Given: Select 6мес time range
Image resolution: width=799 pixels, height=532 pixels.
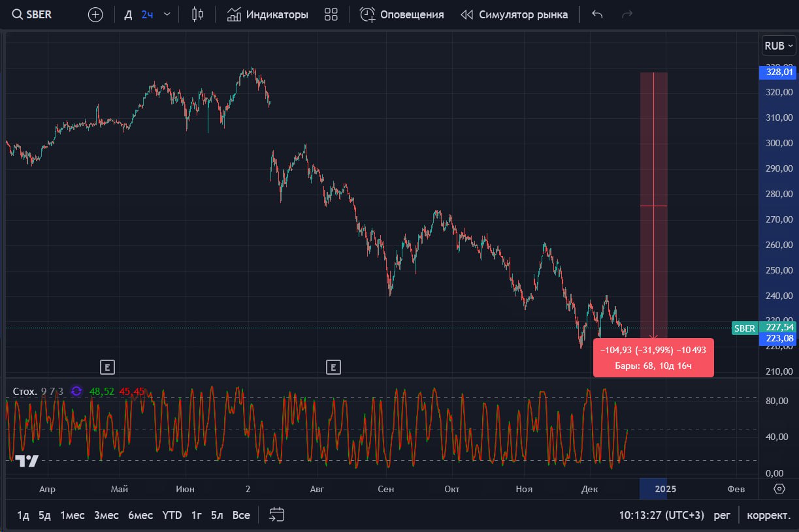Looking at the screenshot, I should 140,515.
